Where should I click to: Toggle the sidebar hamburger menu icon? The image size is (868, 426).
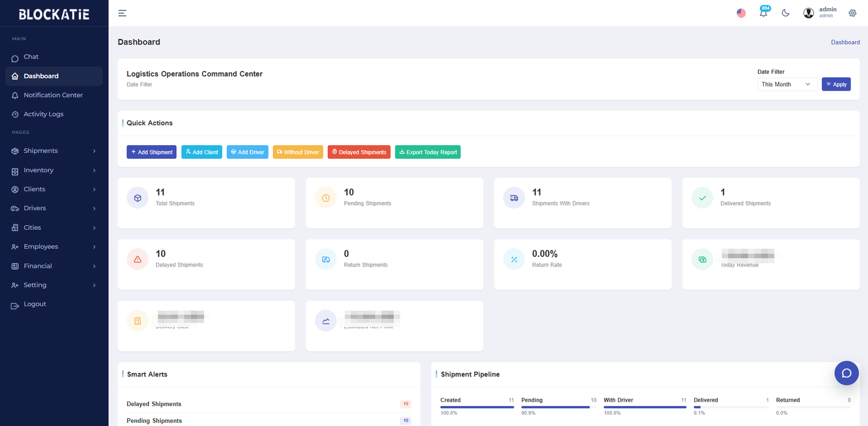tap(123, 13)
